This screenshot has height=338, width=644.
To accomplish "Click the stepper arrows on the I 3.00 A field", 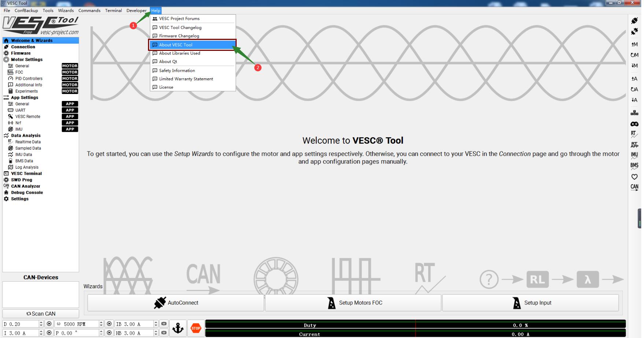I will click(x=41, y=333).
